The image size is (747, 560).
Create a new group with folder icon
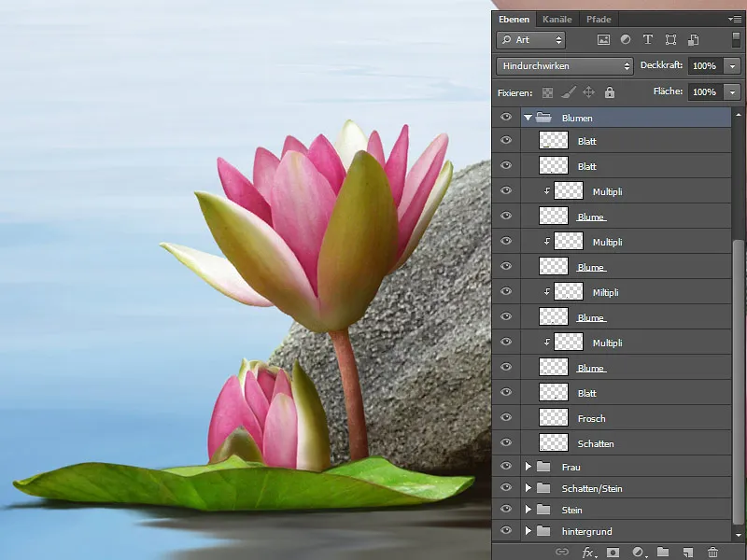[663, 552]
